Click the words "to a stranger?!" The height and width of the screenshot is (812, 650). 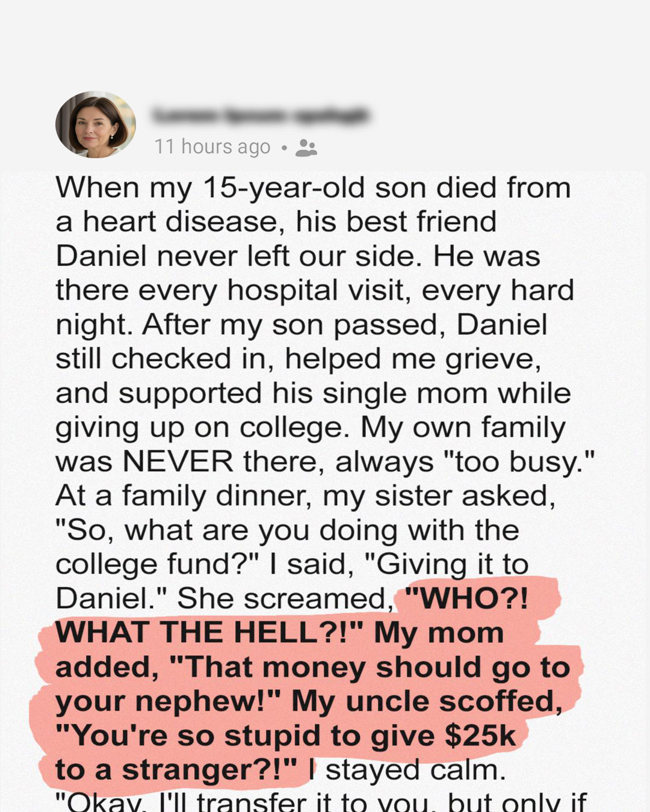click(x=176, y=770)
